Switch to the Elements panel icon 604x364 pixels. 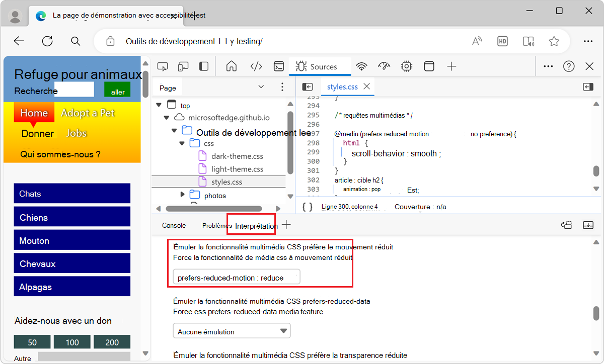[x=256, y=66]
